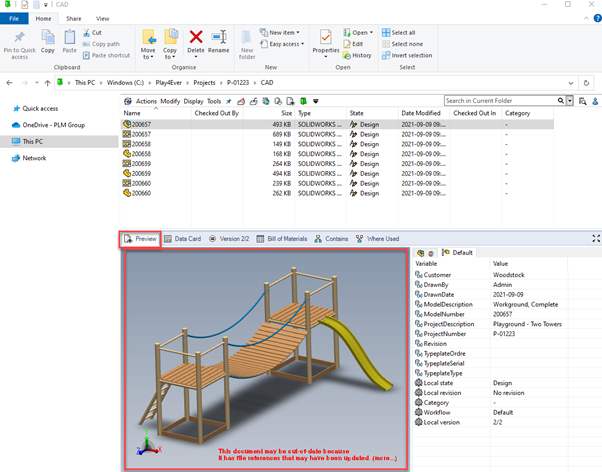Select the 200658 file of 149 KB

(337, 144)
